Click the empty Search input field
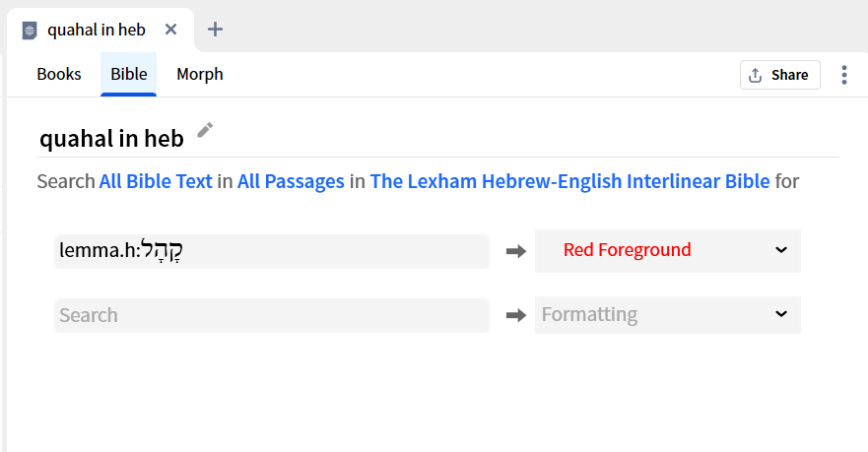The image size is (868, 452). [272, 315]
